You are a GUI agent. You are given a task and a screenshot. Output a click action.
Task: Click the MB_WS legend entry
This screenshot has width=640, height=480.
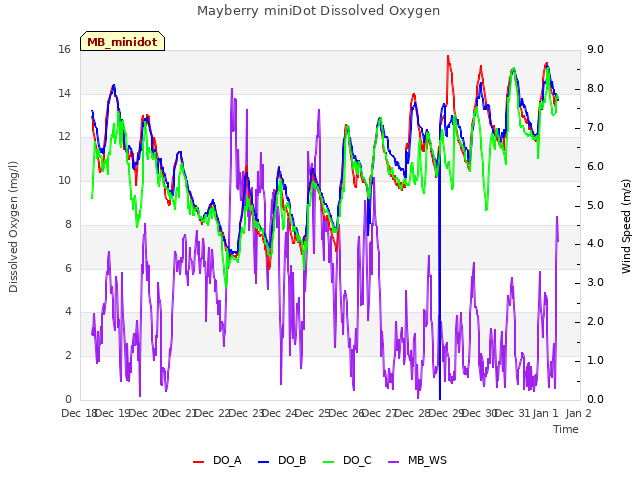[x=417, y=461]
